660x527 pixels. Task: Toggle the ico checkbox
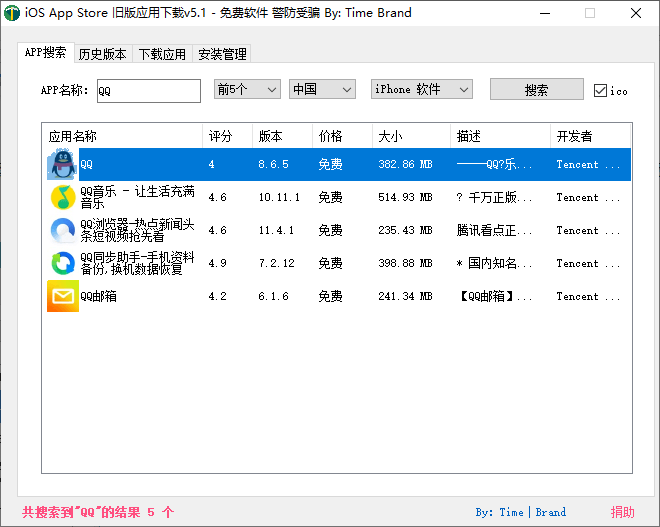pyautogui.click(x=600, y=90)
